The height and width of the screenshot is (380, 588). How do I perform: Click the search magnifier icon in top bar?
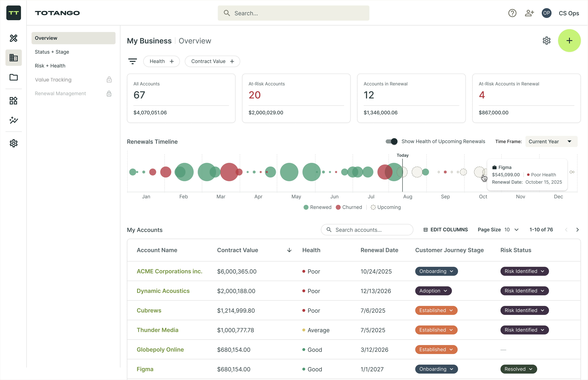pyautogui.click(x=227, y=13)
